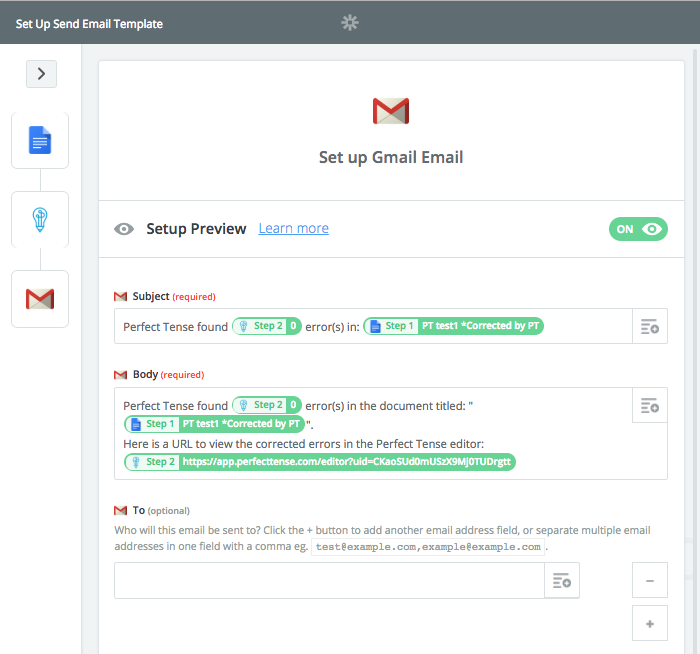
Task: Open the Learn more link
Action: point(293,228)
